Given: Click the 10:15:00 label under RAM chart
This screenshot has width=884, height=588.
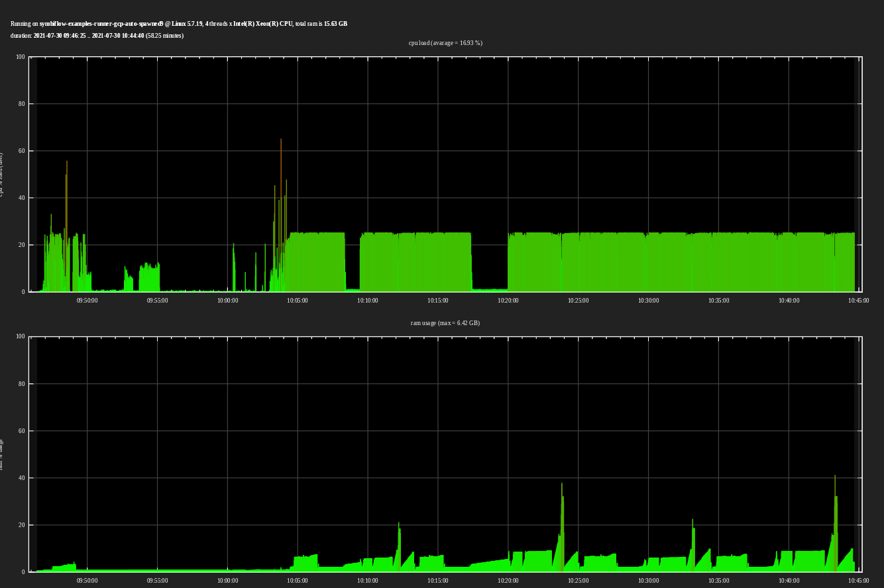Looking at the screenshot, I should coord(437,581).
